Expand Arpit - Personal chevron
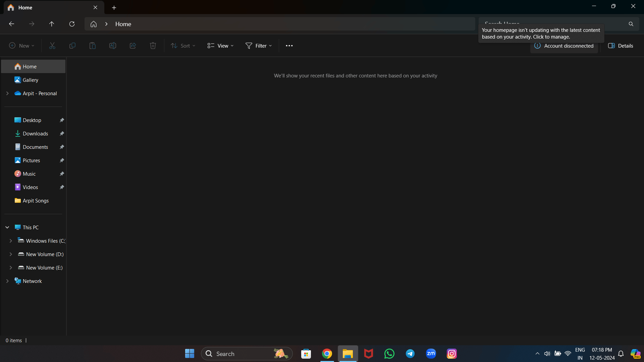Screen dimensions: 644x362 tap(7, 93)
